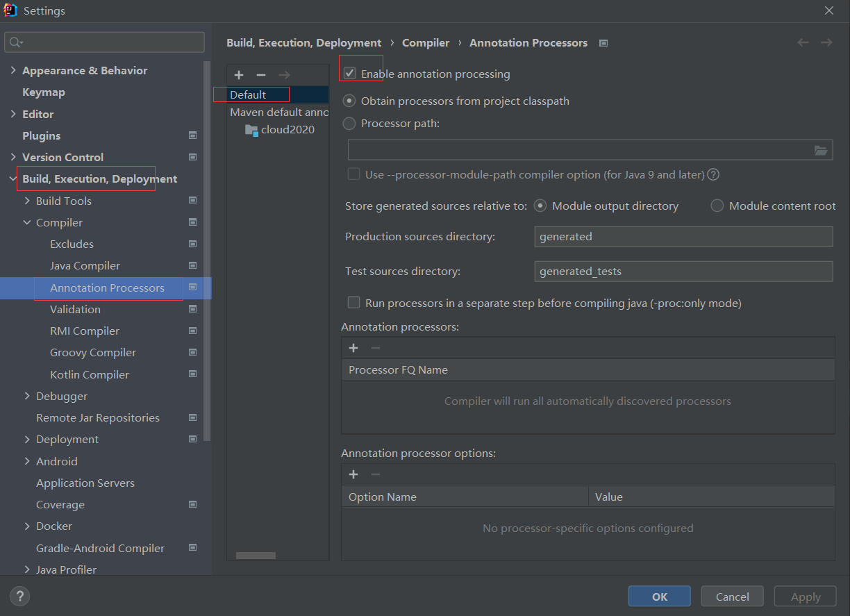This screenshot has width=850, height=616.
Task: Collapse the Compiler node
Action: pyautogui.click(x=27, y=222)
